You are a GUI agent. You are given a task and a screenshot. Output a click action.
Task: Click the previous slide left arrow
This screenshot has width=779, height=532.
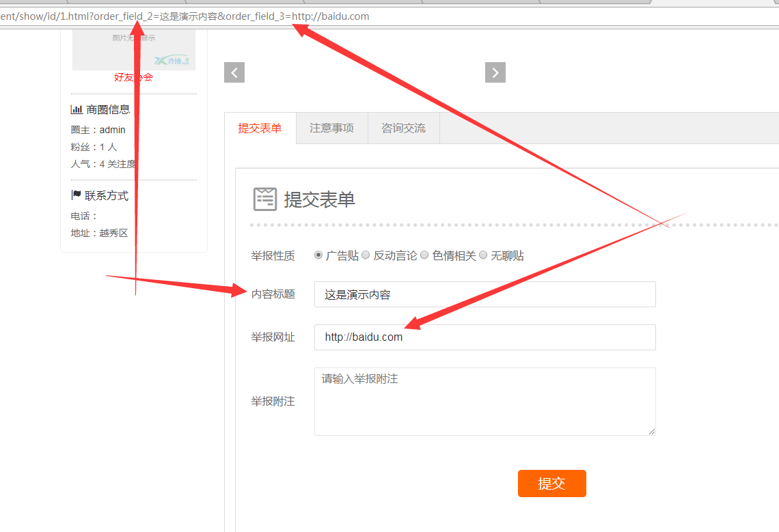[234, 72]
